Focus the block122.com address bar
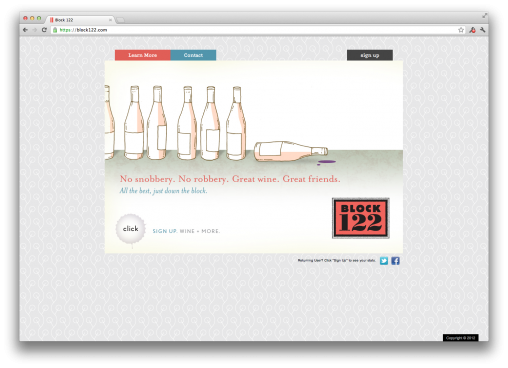Screen dimensions: 508x368 click(257, 30)
